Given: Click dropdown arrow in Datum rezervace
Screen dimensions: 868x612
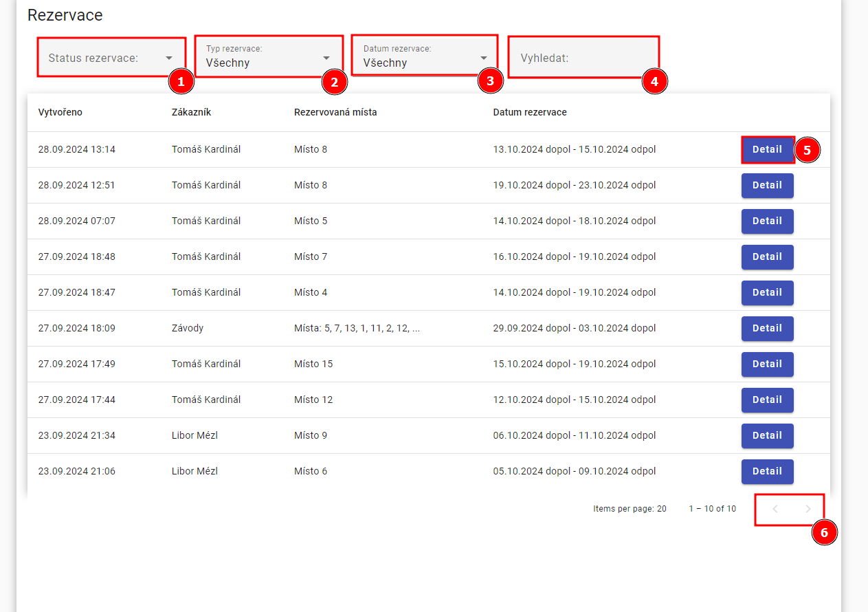Looking at the screenshot, I should click(x=484, y=58).
